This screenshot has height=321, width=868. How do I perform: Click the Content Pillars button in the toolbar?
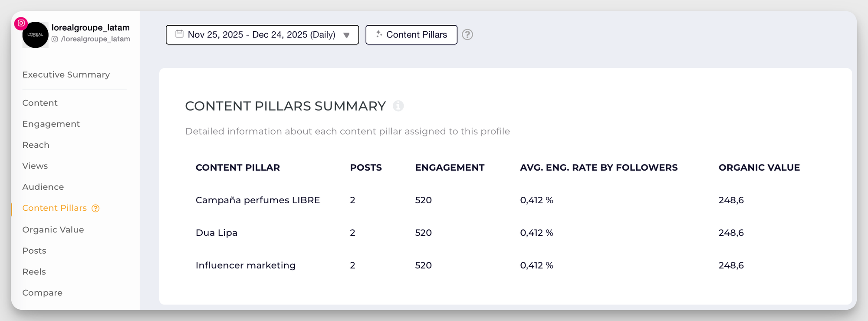pyautogui.click(x=411, y=35)
